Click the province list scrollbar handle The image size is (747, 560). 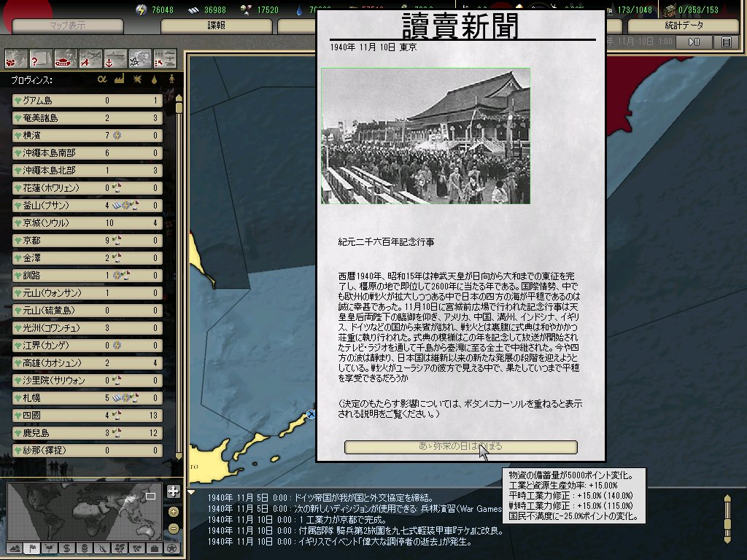pyautogui.click(x=179, y=108)
